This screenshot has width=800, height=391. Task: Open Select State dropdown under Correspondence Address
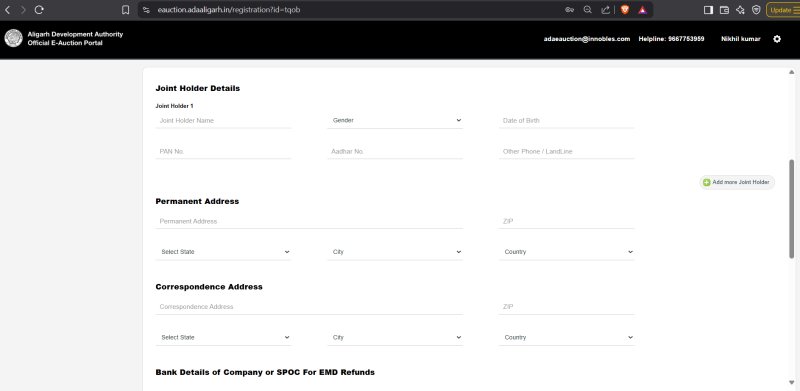pyautogui.click(x=223, y=337)
